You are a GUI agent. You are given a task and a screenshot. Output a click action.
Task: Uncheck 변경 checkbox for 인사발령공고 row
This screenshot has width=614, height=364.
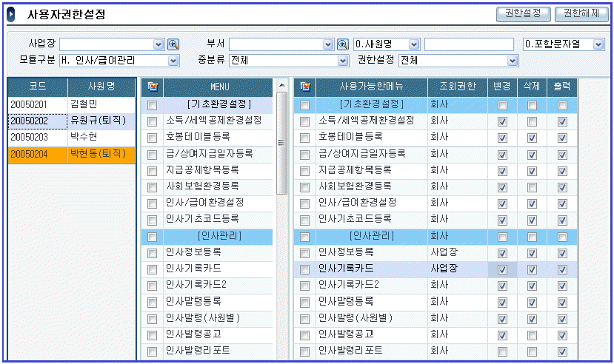pos(502,334)
